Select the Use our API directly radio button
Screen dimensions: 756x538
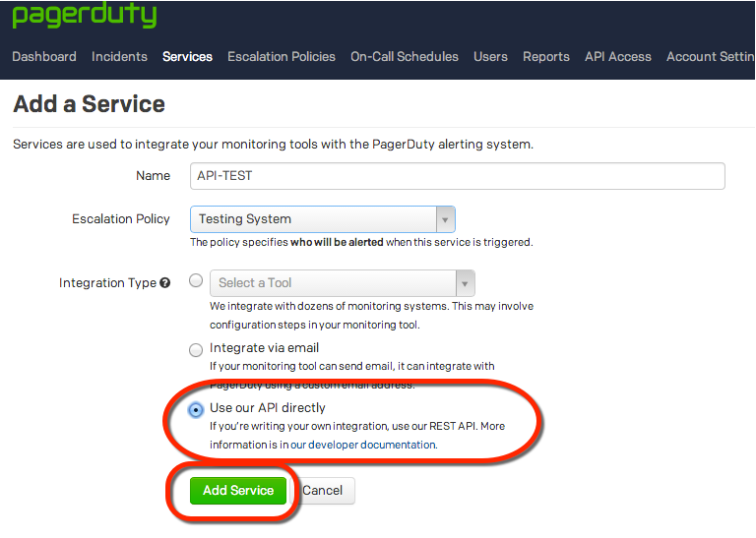pos(195,410)
